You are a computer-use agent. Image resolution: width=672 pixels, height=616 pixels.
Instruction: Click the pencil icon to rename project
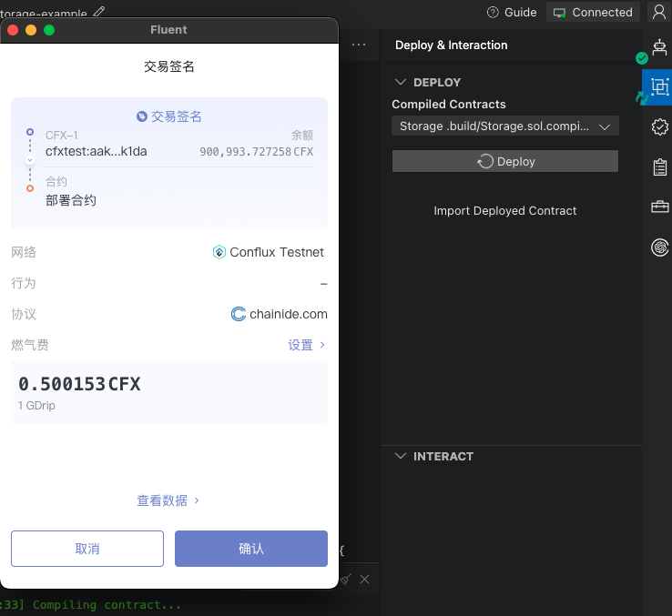(99, 12)
